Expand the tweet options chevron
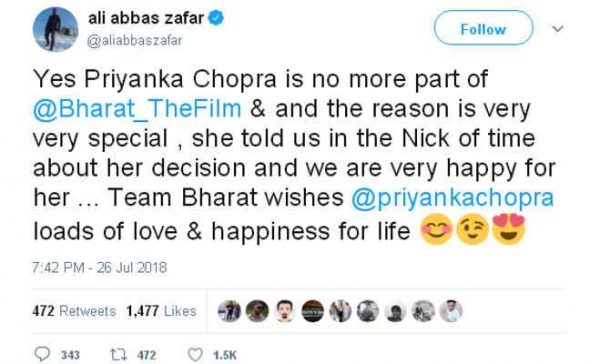 point(558,29)
